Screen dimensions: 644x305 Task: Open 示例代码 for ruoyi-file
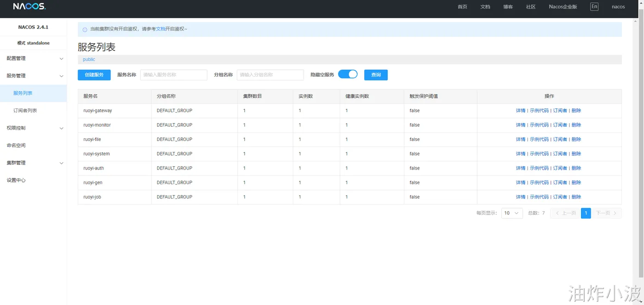[x=539, y=139]
